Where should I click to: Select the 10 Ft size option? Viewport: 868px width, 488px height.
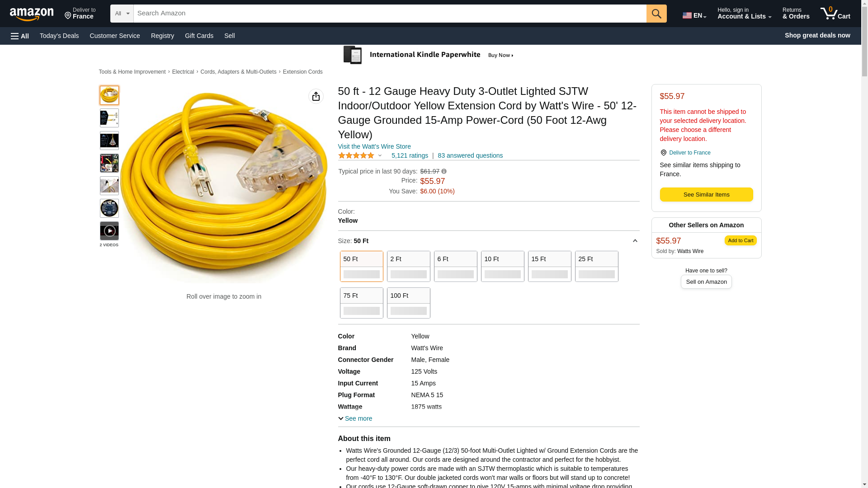(x=502, y=266)
